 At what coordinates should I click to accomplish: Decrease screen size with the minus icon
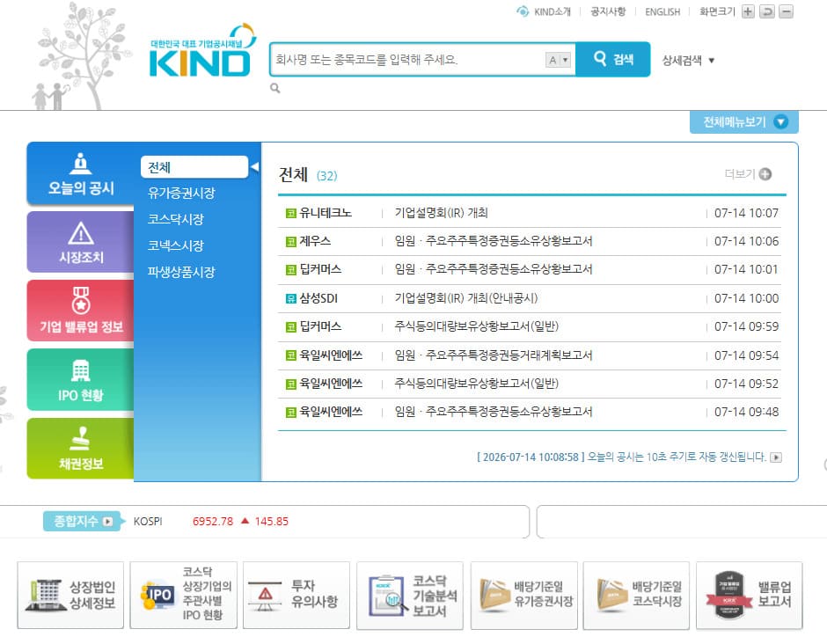[787, 11]
